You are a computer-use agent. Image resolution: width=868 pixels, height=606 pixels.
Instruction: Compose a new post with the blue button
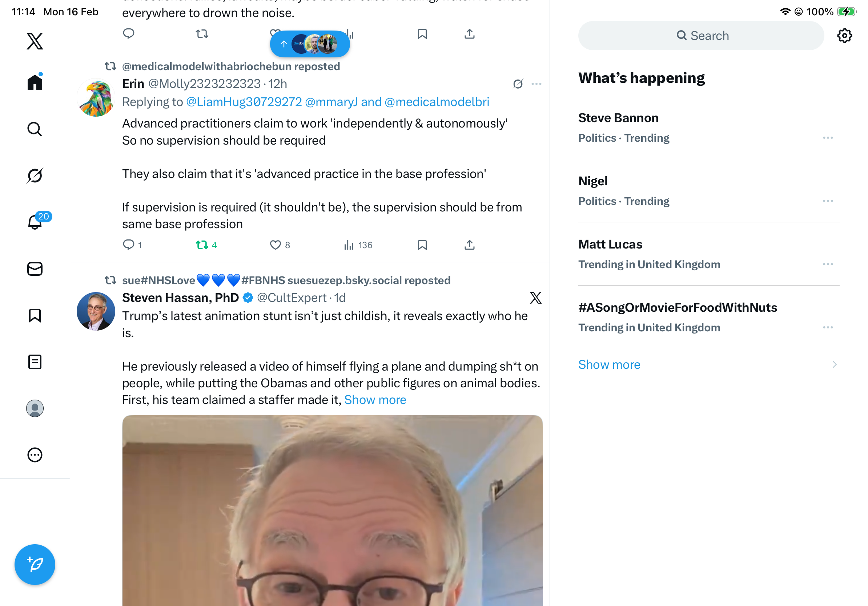coord(35,565)
